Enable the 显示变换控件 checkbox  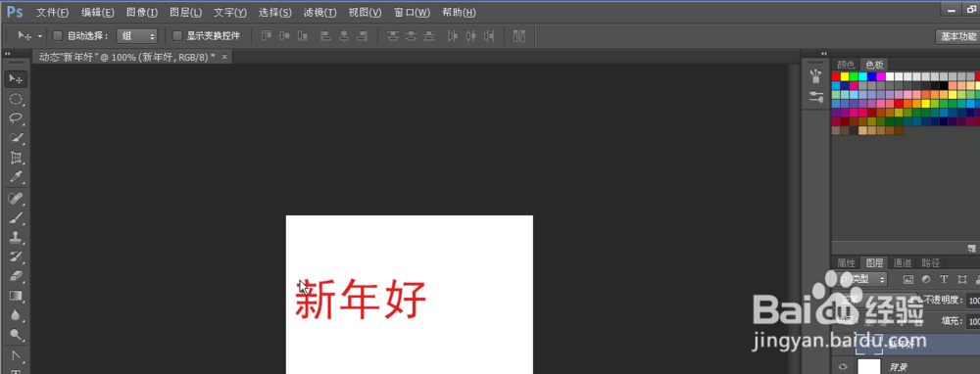click(x=176, y=36)
